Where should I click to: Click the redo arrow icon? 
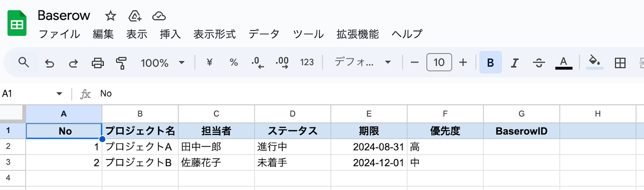pos(73,63)
